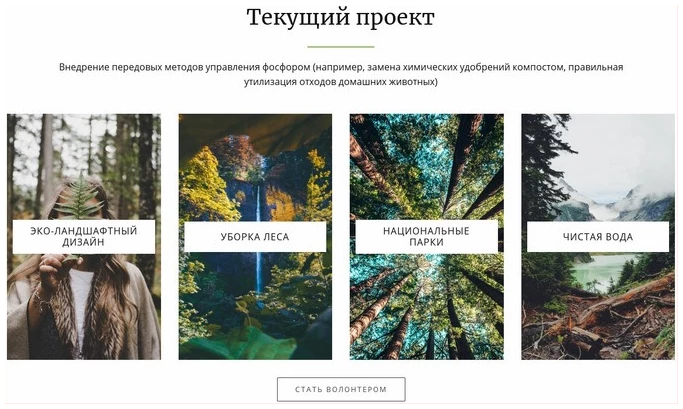This screenshot has width=683, height=409.
Task: Click the СТАТЬ ВОЛОНТЕРОМ button
Action: (x=341, y=389)
